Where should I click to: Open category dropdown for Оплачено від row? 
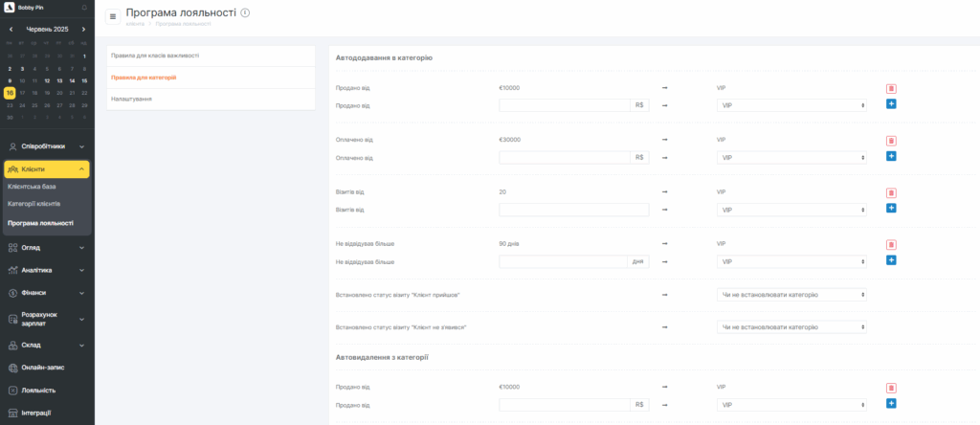[791, 158]
